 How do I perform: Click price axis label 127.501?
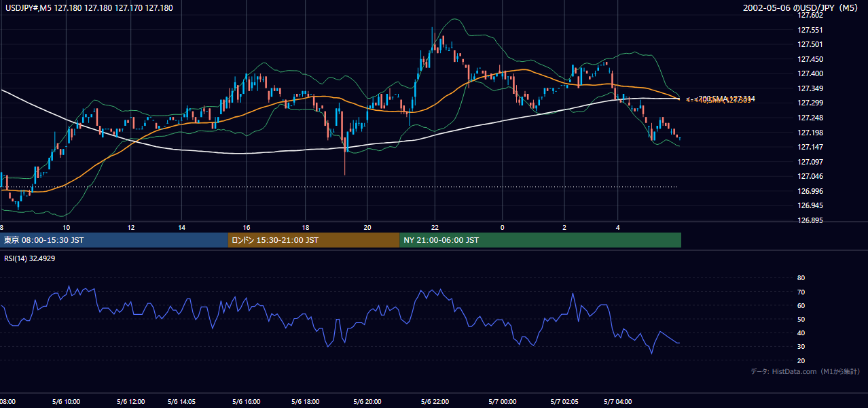(x=811, y=45)
